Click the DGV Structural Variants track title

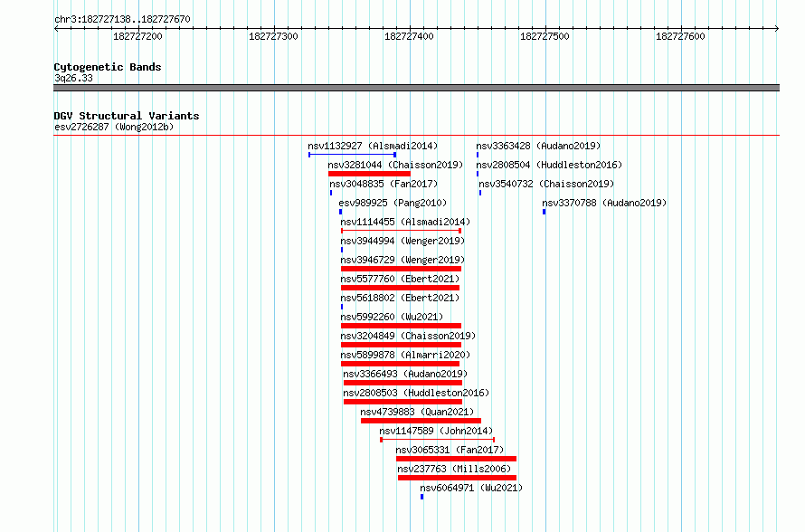(x=127, y=116)
